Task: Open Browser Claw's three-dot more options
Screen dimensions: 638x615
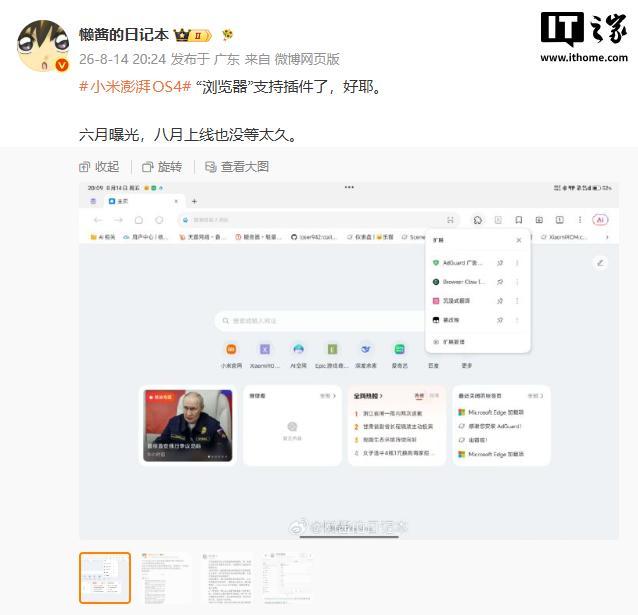Action: pyautogui.click(x=517, y=282)
